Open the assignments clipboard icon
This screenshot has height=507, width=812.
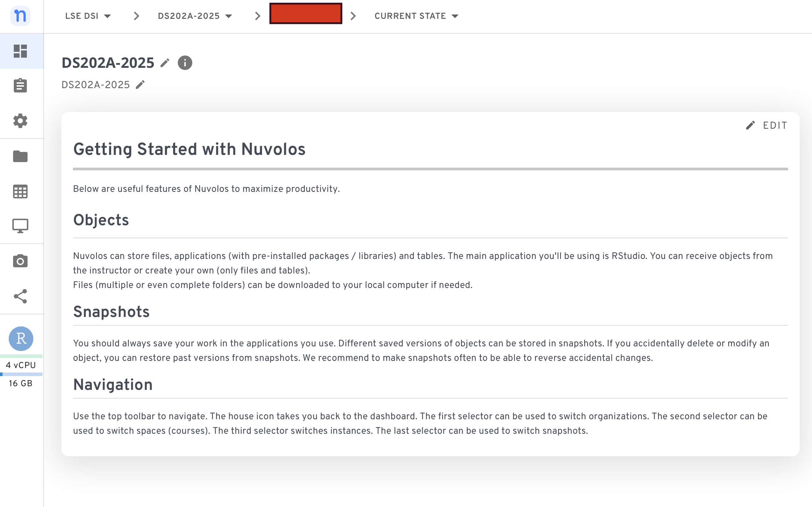pos(20,86)
